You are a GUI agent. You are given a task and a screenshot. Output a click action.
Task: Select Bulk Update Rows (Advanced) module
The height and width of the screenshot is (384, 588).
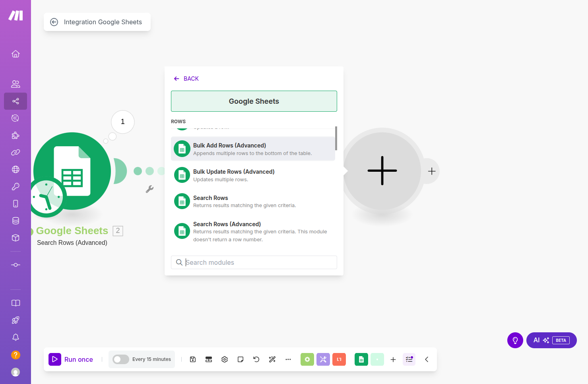pos(253,175)
